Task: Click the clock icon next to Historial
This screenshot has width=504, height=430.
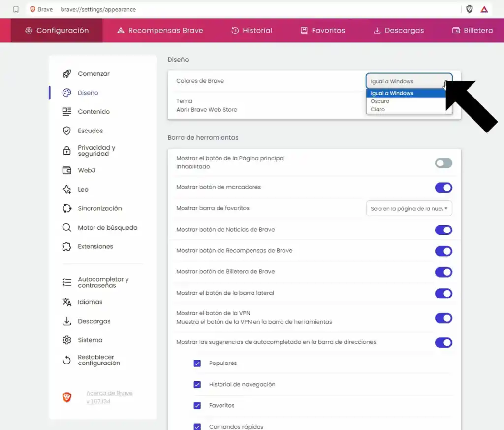Action: pos(235,30)
